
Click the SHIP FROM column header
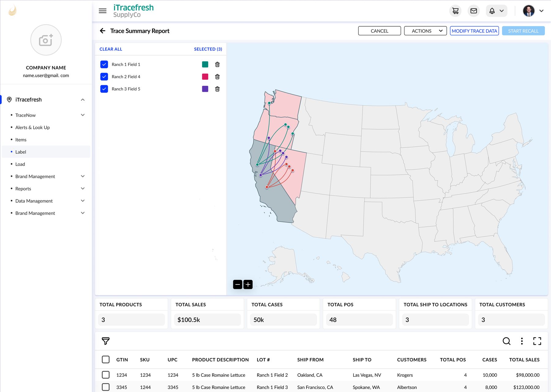[310, 360]
